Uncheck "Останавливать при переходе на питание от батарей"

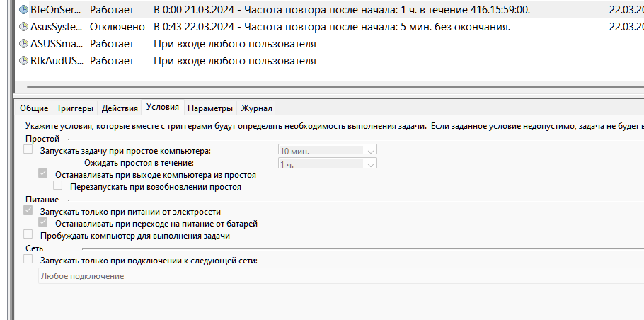(x=43, y=222)
